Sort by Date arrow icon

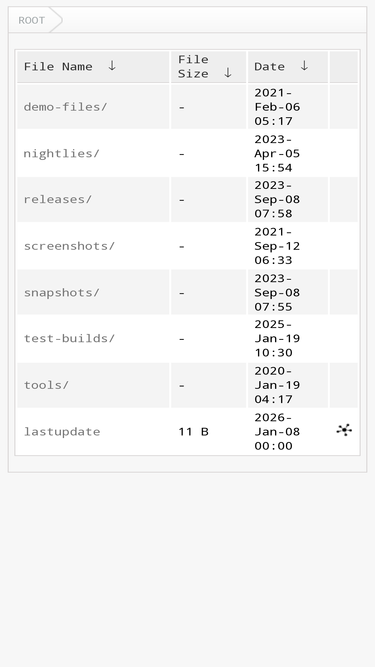coord(304,66)
